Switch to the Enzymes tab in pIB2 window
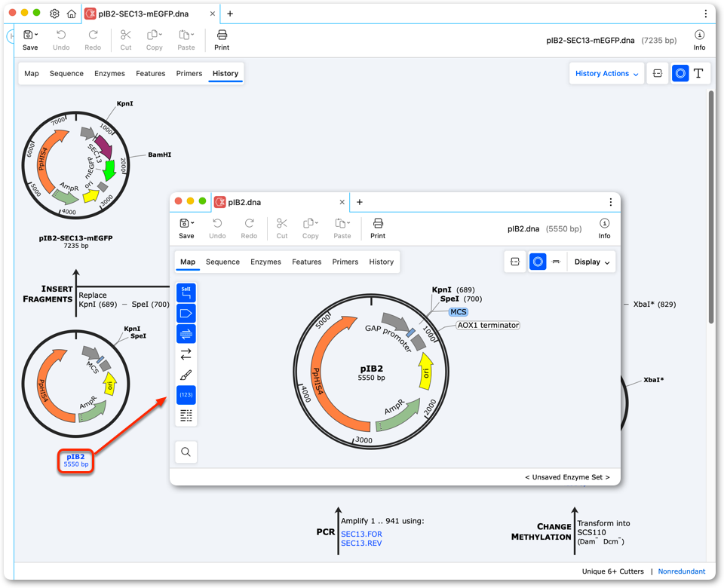Screen dimensions: 724x588 pos(265,262)
